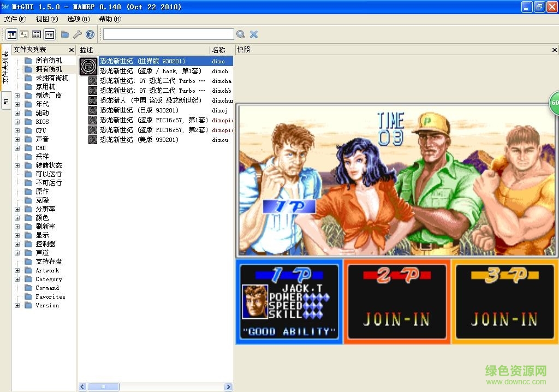Close the 文件夹列表 panel
The height and width of the screenshot is (392, 559).
point(72,50)
